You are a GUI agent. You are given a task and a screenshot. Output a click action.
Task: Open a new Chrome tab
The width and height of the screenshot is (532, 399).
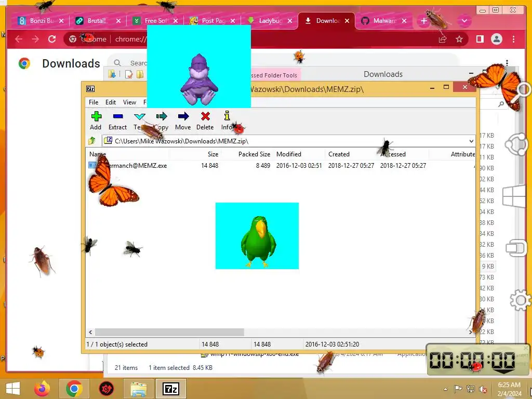tap(423, 21)
